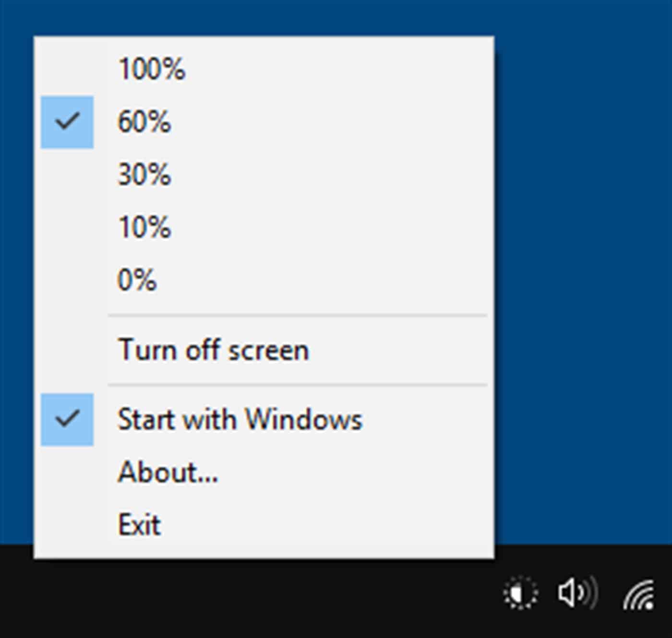Click the empty check area beside 100%
The width and height of the screenshot is (672, 638).
tap(67, 69)
